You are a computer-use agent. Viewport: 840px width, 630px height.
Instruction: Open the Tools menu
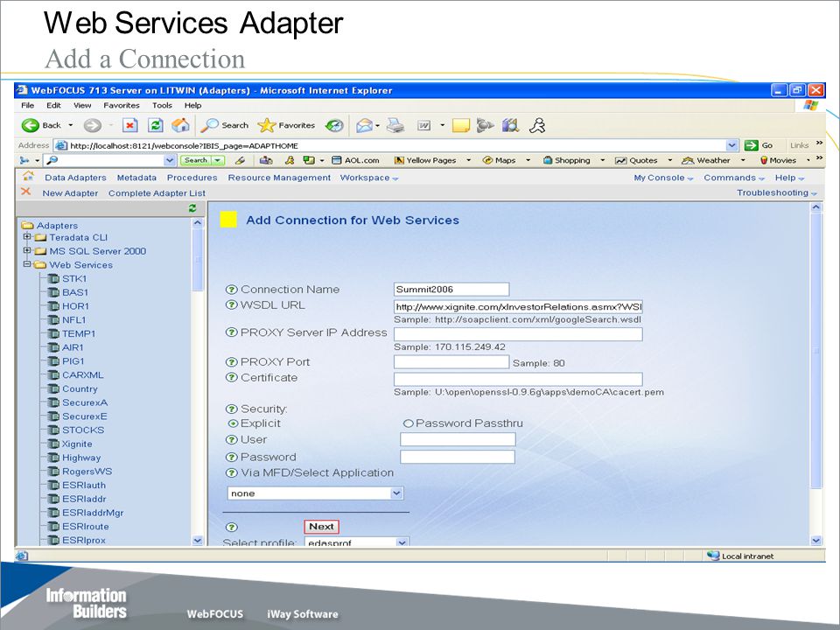pos(162,106)
